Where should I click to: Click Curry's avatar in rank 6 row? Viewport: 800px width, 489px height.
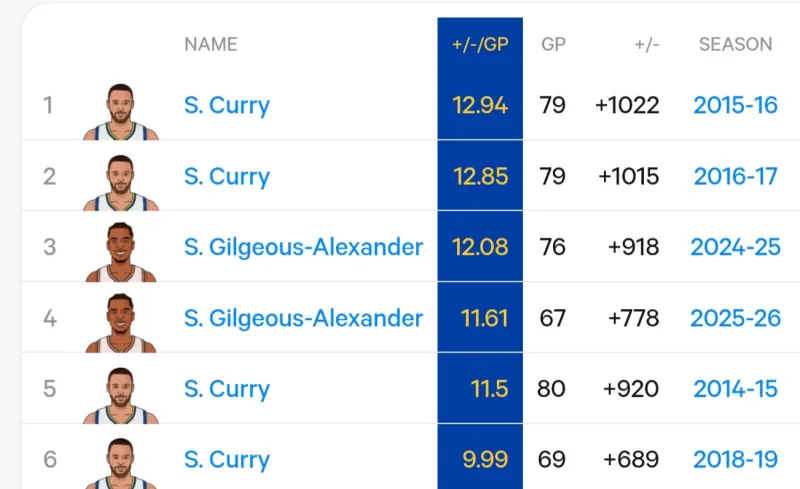click(120, 464)
